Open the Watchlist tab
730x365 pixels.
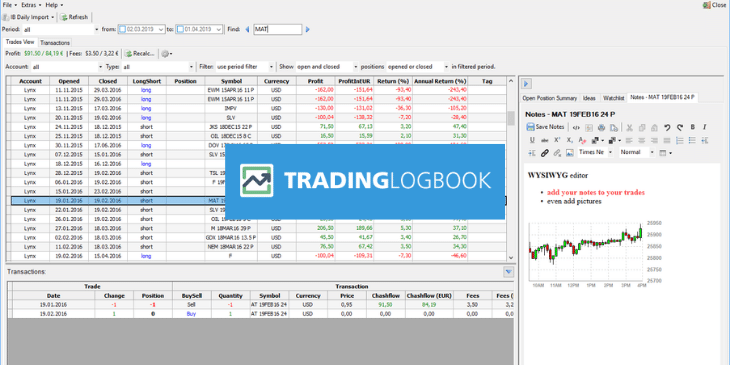pos(613,98)
